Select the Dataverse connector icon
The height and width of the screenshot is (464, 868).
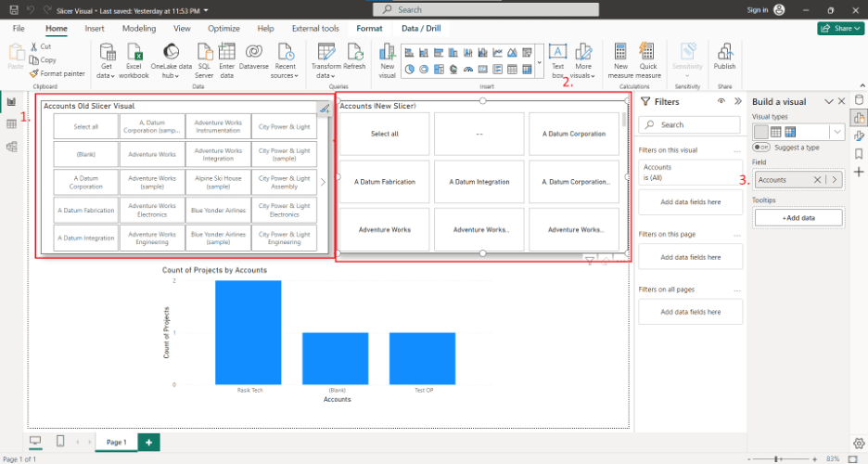click(x=253, y=58)
